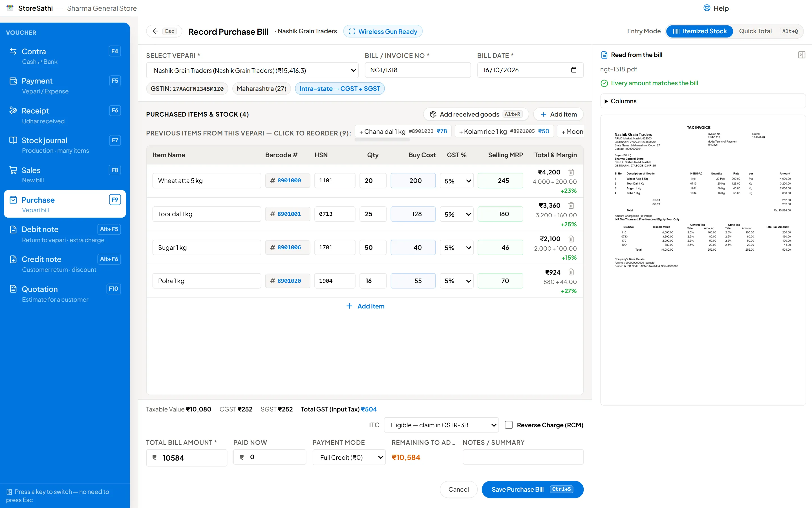Screen dimensions: 812x508
Task: Click the Contra voucher swap icon
Action: tap(13, 51)
